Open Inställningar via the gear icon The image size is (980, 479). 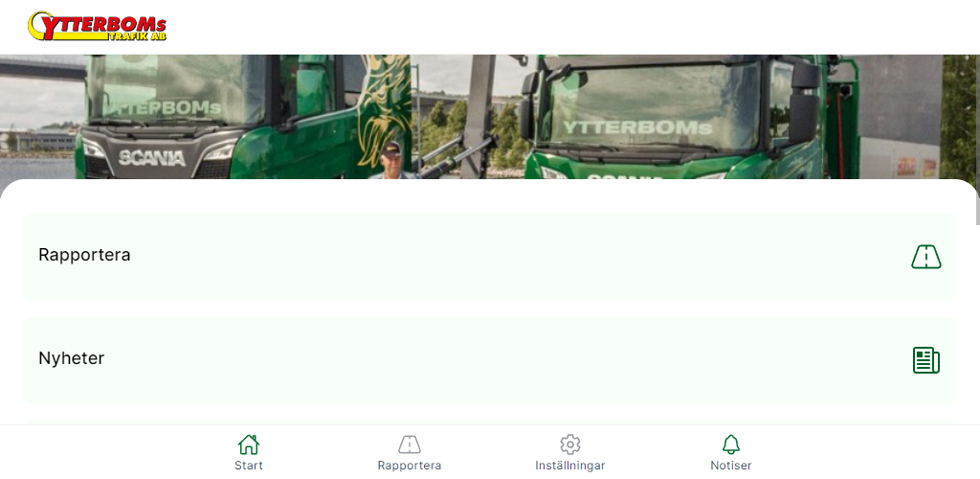click(570, 445)
